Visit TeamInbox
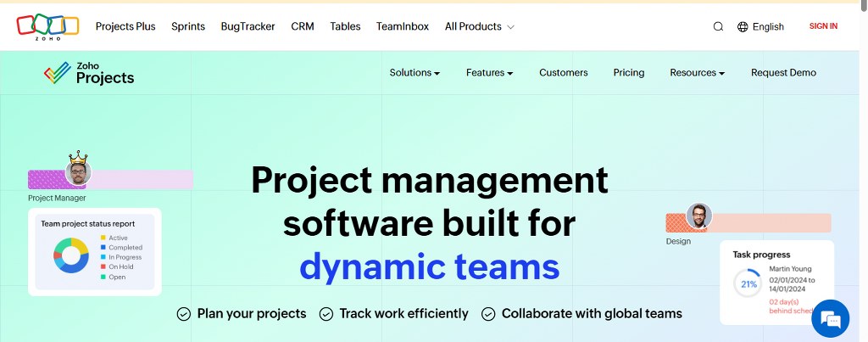 pos(403,26)
